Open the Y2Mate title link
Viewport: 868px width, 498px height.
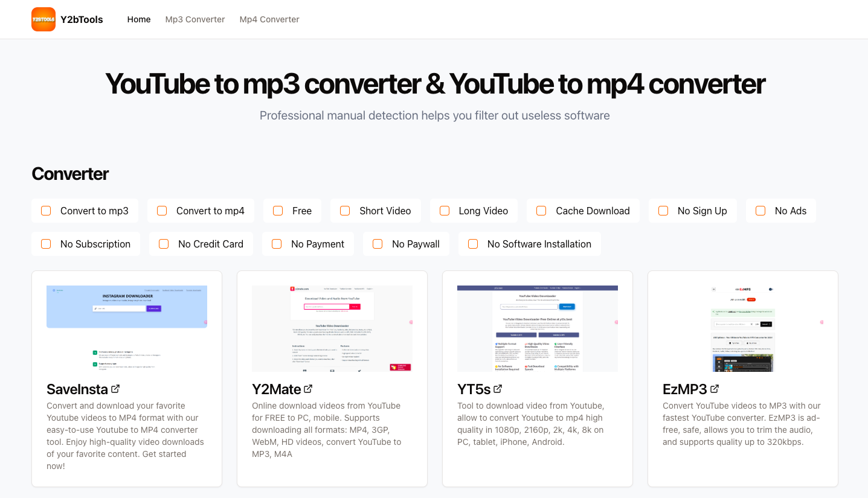[277, 389]
